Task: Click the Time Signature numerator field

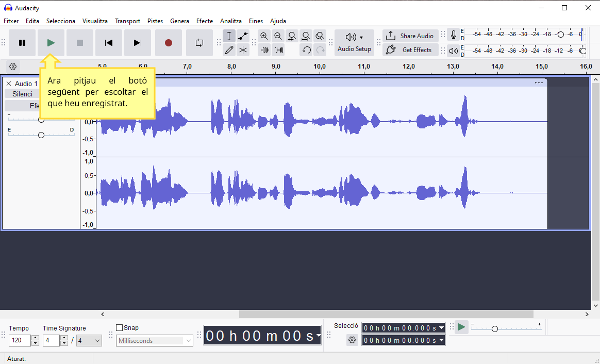Action: (51, 340)
